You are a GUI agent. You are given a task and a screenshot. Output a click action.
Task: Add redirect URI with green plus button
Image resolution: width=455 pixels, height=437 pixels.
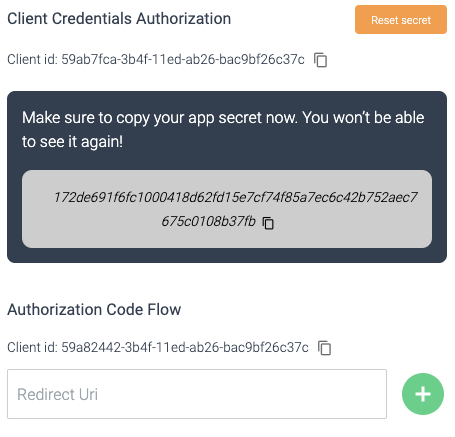pyautogui.click(x=423, y=394)
